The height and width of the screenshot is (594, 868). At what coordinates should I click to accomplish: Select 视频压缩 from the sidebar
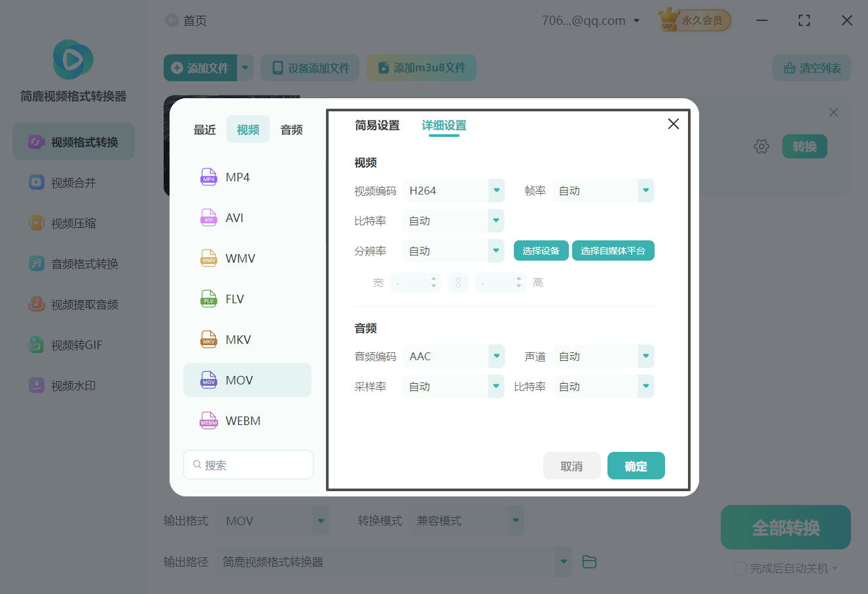(73, 223)
